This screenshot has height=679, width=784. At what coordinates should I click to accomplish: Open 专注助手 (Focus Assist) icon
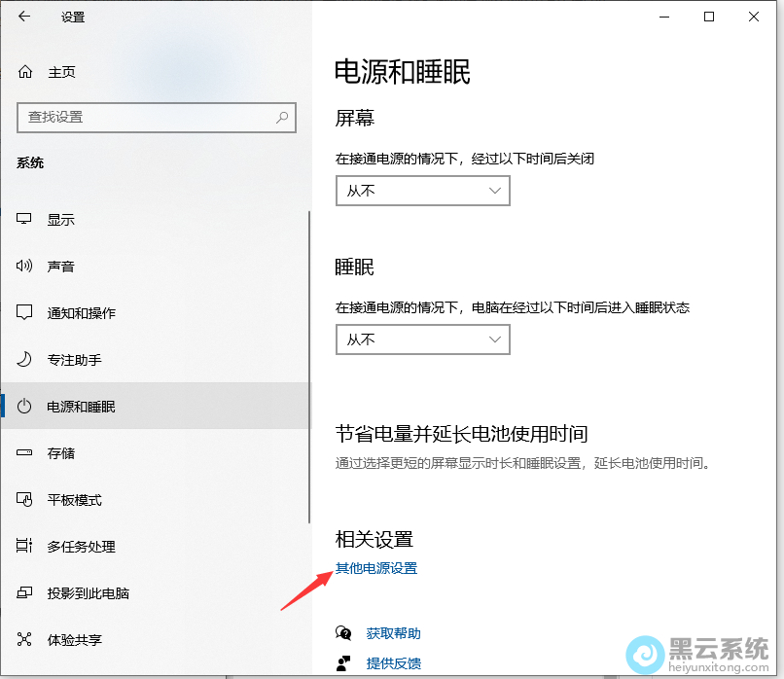(26, 359)
